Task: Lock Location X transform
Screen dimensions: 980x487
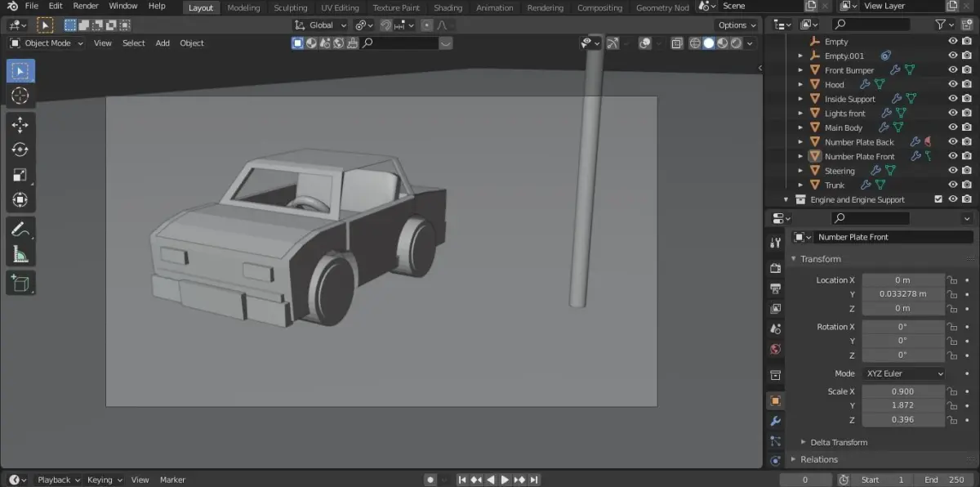Action: point(952,280)
